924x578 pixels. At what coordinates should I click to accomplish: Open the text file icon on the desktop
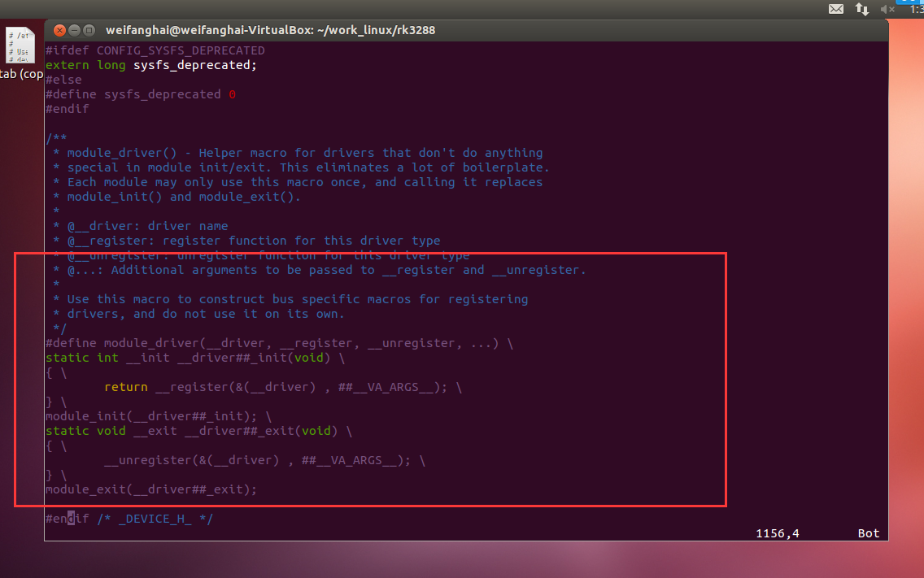pyautogui.click(x=19, y=46)
